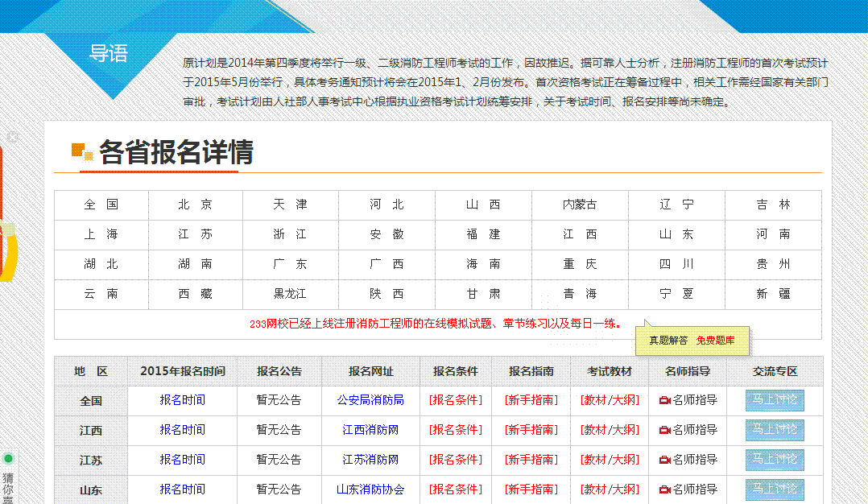Visit 公安局消防局 registration site
The image size is (868, 504).
point(370,401)
